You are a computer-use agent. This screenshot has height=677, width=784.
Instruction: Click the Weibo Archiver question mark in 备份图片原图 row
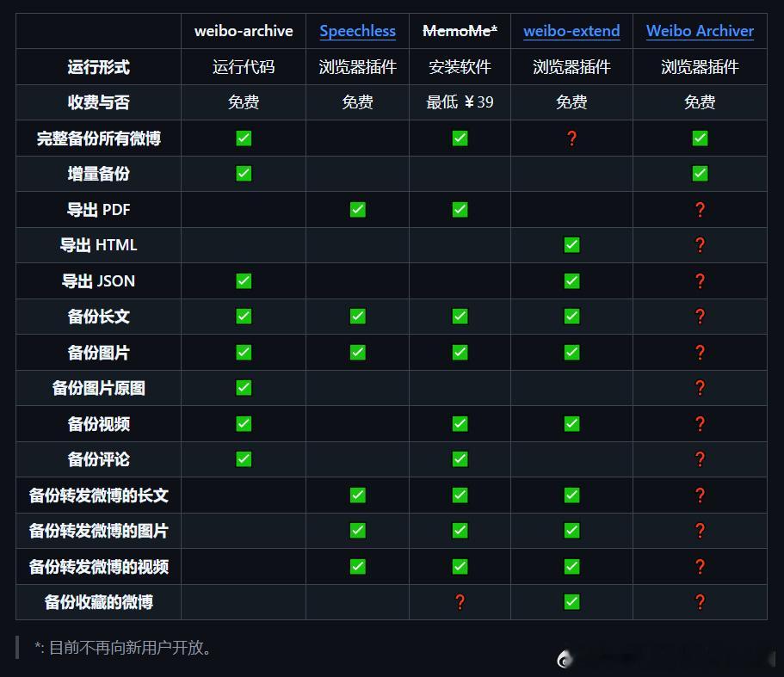[700, 388]
